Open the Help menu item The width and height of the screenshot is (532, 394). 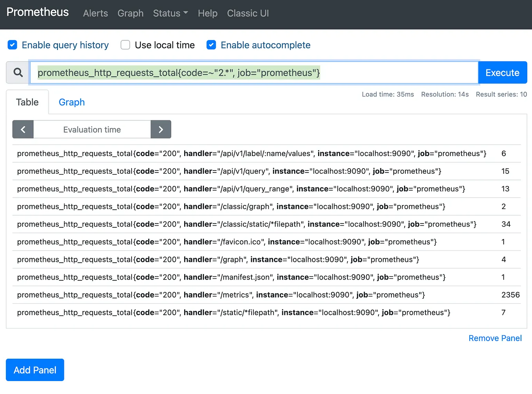coord(207,13)
